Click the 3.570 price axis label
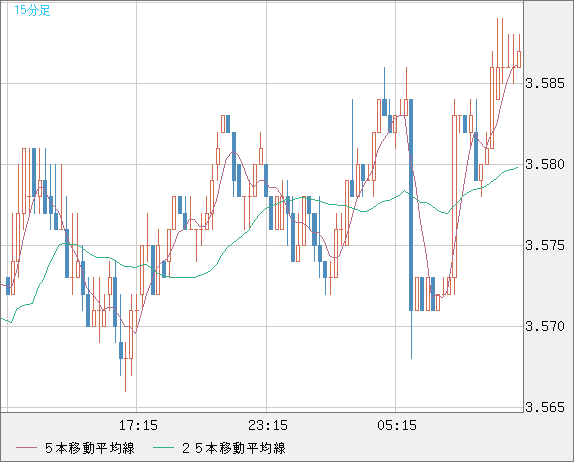This screenshot has width=574, height=462. [545, 326]
